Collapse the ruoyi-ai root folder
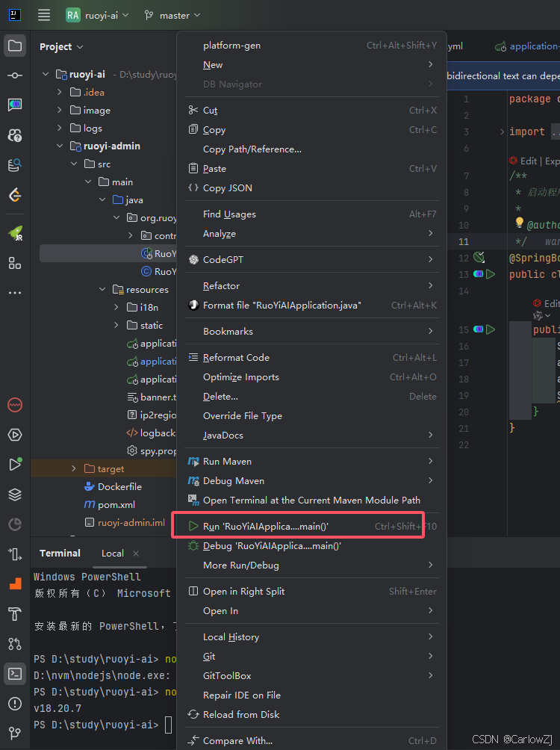 pyautogui.click(x=46, y=74)
